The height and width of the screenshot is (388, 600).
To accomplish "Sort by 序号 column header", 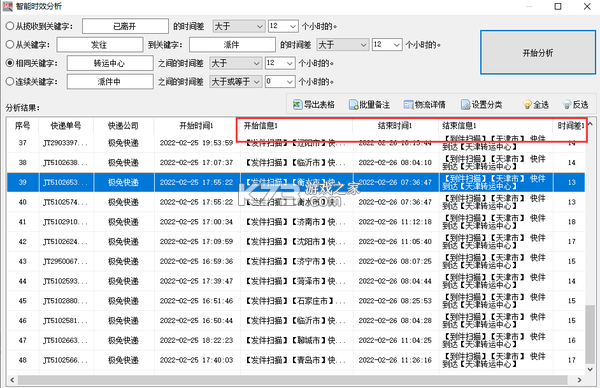I will pyautogui.click(x=23, y=126).
